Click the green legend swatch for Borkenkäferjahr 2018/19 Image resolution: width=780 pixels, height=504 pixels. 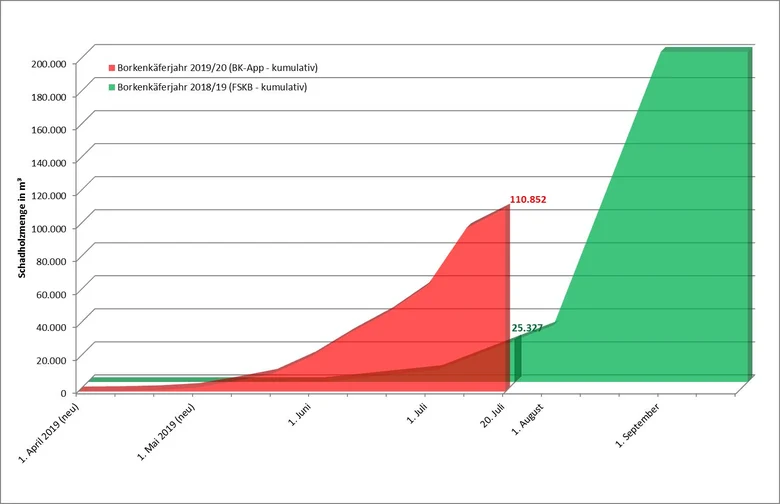[112, 87]
